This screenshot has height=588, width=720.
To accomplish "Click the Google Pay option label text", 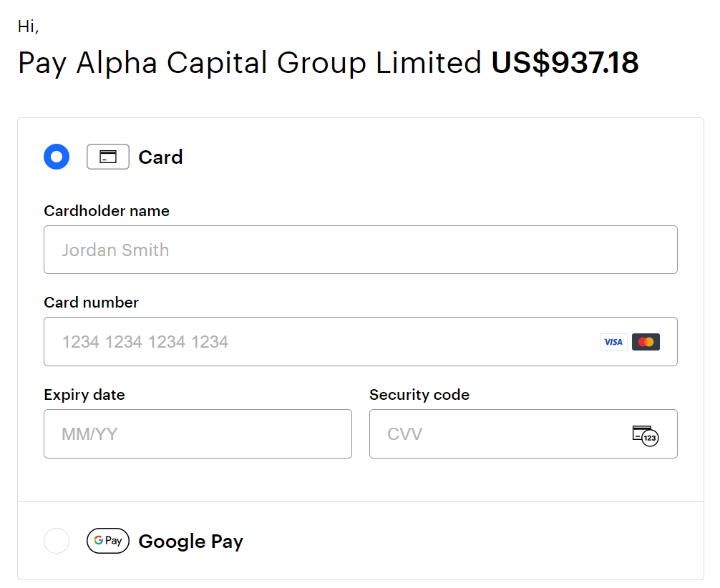I will (190, 542).
